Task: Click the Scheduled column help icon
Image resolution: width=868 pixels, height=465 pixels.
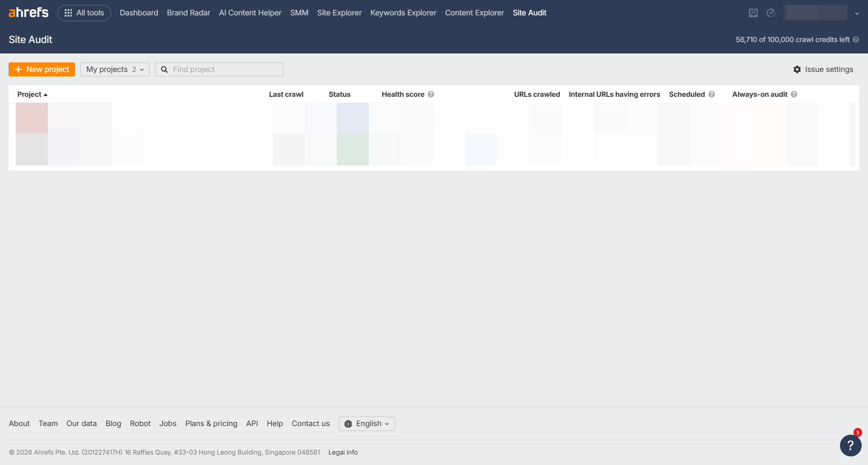Action: 712,94
